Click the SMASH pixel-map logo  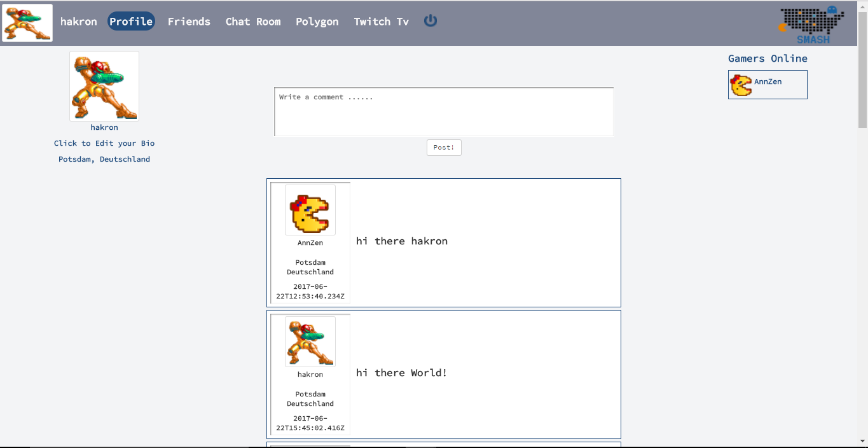pyautogui.click(x=811, y=22)
